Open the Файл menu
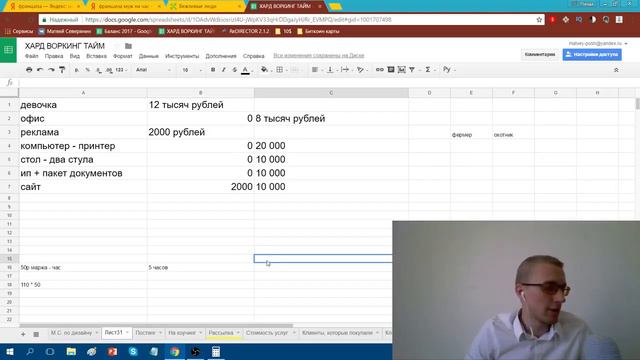The image size is (640, 360). [x=31, y=56]
